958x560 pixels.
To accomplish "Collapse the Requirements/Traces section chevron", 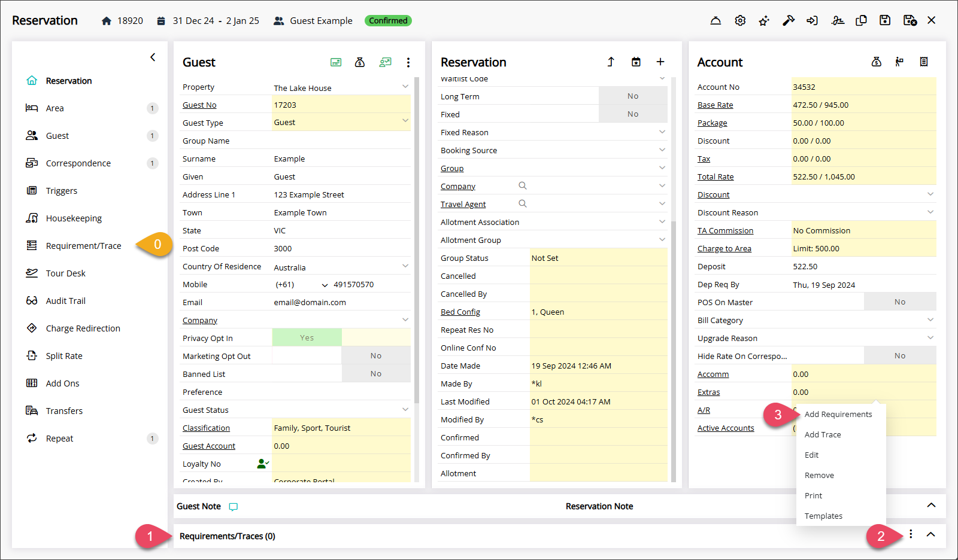I will 930,534.
